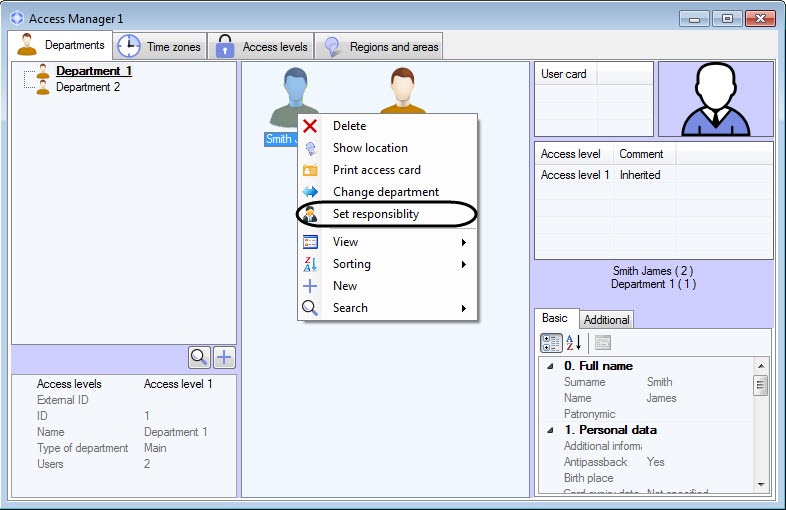This screenshot has width=786, height=510.
Task: Click the Alphabetical sort icon in properties
Action: point(573,343)
